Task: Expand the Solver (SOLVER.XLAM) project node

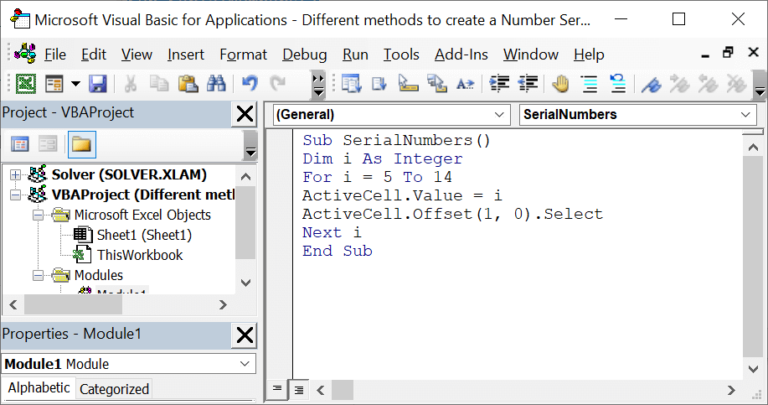Action: (x=15, y=175)
